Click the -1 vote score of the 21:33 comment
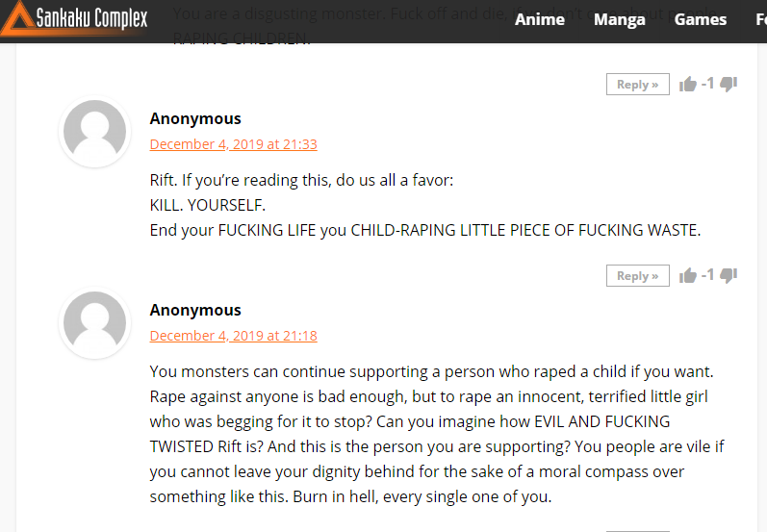Image resolution: width=767 pixels, height=532 pixels. coord(707,275)
